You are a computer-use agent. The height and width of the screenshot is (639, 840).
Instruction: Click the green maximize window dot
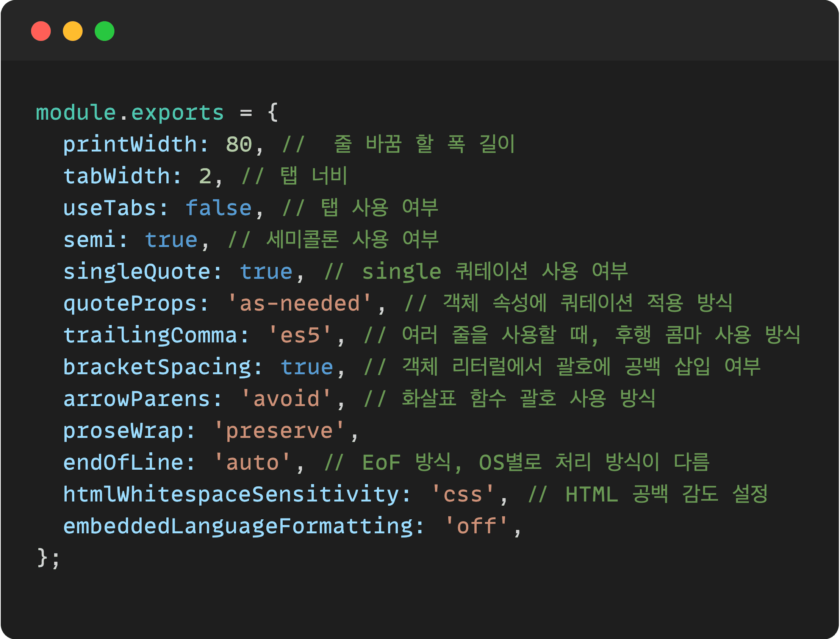105,31
